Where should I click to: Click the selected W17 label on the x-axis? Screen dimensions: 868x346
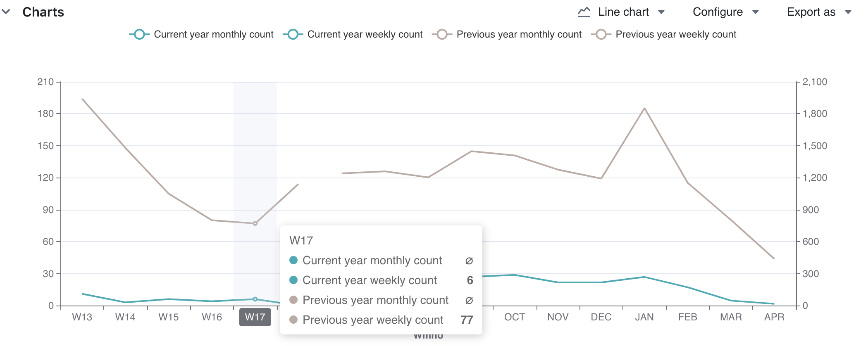coord(255,317)
